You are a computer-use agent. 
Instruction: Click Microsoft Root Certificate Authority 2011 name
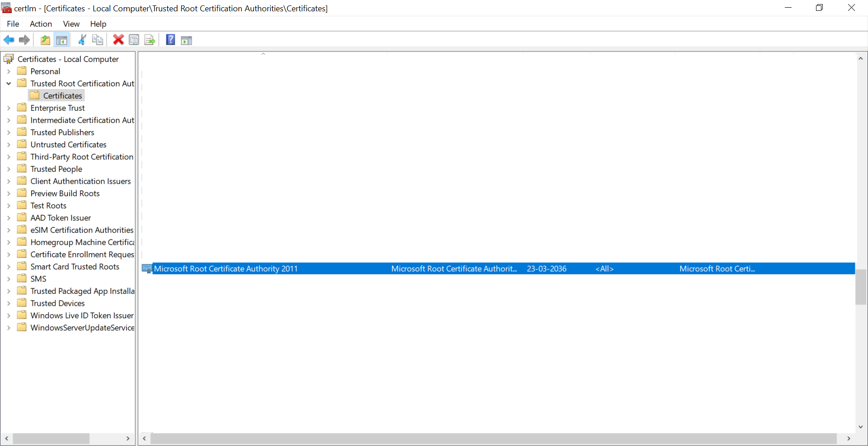(226, 269)
